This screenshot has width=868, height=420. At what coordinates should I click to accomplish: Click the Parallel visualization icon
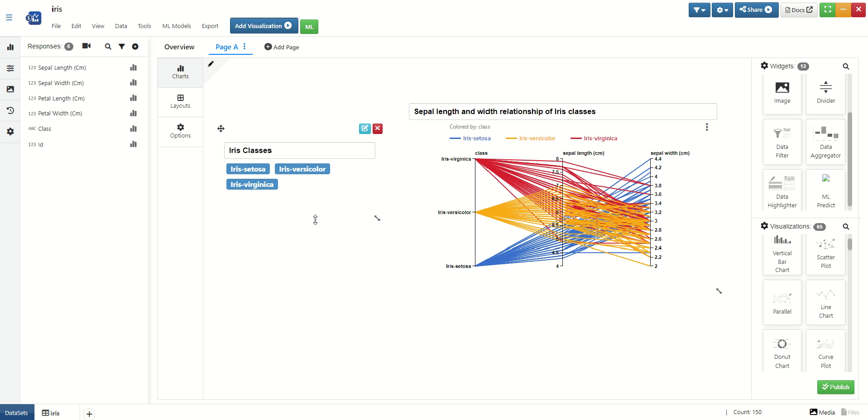tap(782, 302)
